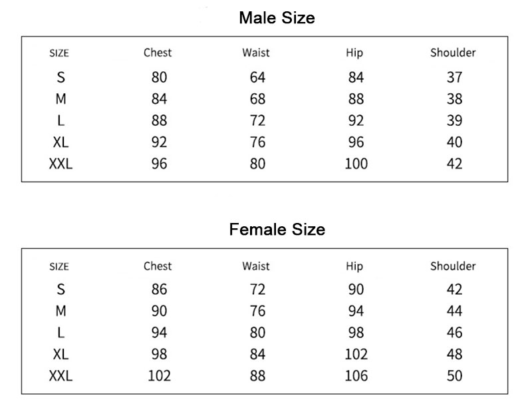Select the Shoulder header in Male table
The image size is (532, 400).
coord(453,53)
